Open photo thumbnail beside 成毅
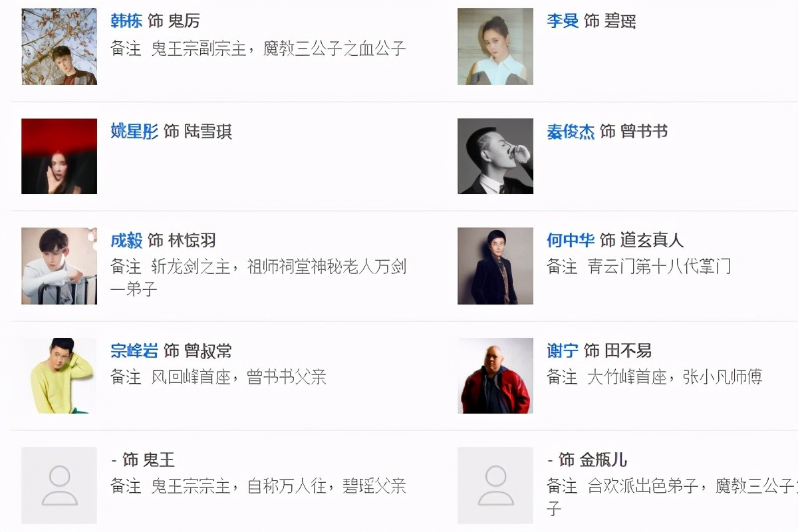This screenshot has height=532, width=798. pos(59,266)
